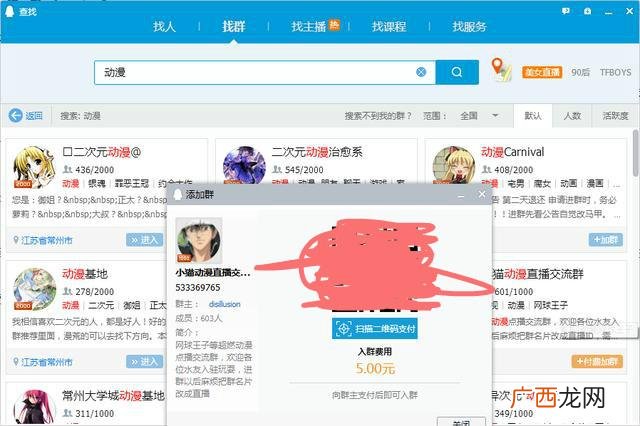The height and width of the screenshot is (426, 640).
Task: Click the 动漫 tag on 口二次元动漫@ card
Action: [71, 184]
